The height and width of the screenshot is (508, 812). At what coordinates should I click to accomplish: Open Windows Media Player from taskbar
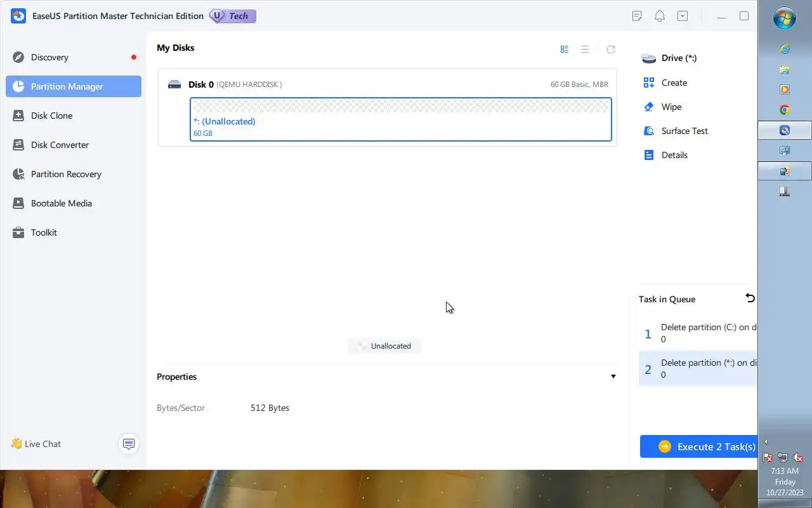[x=785, y=90]
